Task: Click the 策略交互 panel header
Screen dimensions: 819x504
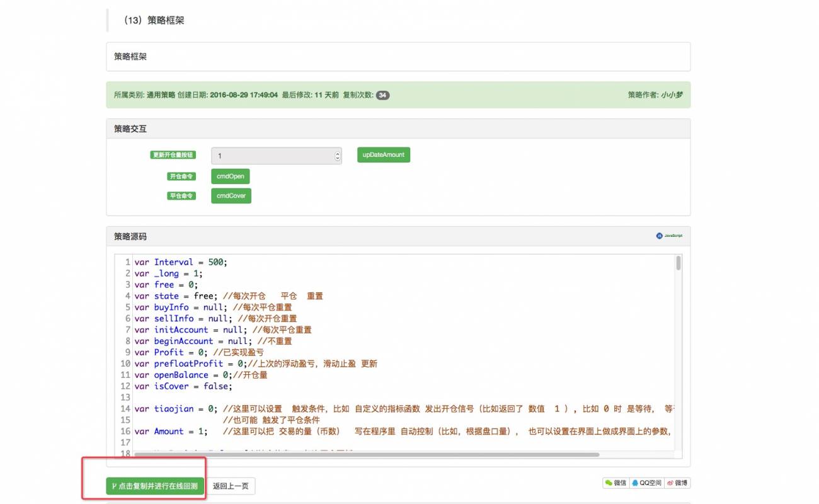Action: pos(398,129)
